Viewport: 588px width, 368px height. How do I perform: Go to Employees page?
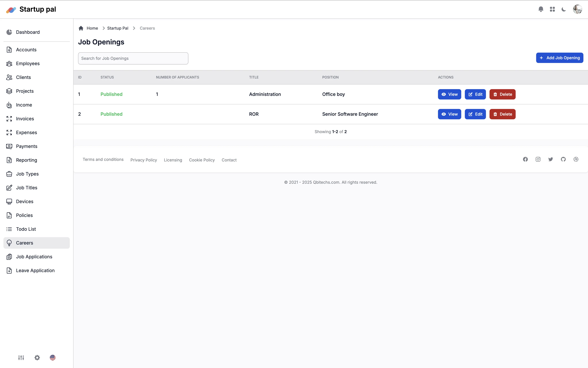[36, 64]
